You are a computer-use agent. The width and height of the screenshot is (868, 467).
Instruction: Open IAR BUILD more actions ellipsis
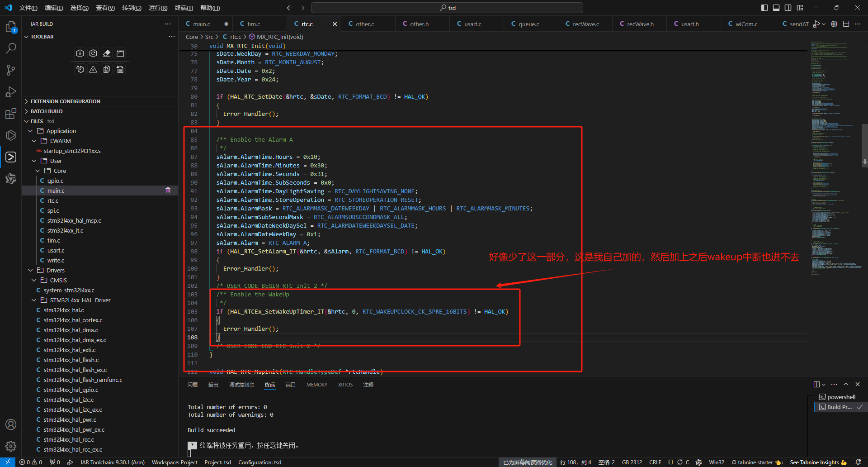168,24
